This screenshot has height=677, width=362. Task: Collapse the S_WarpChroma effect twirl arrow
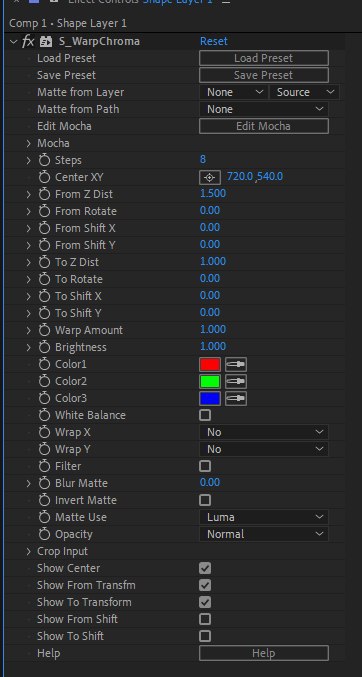click(x=13, y=41)
